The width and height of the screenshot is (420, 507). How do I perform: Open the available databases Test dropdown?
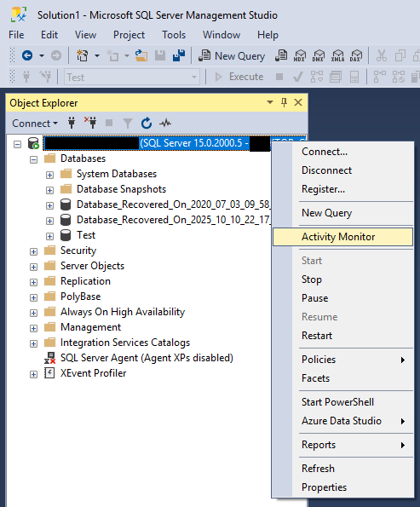pos(131,77)
